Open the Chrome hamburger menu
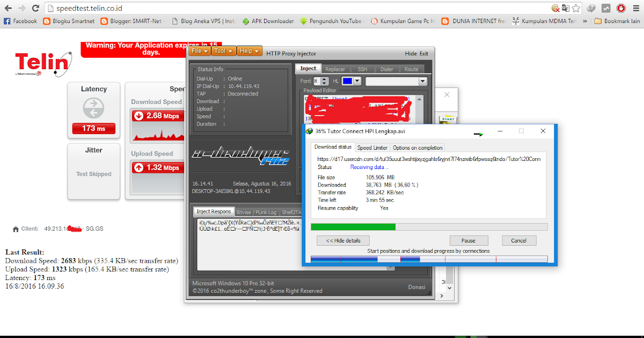644x338 pixels. coord(635,8)
